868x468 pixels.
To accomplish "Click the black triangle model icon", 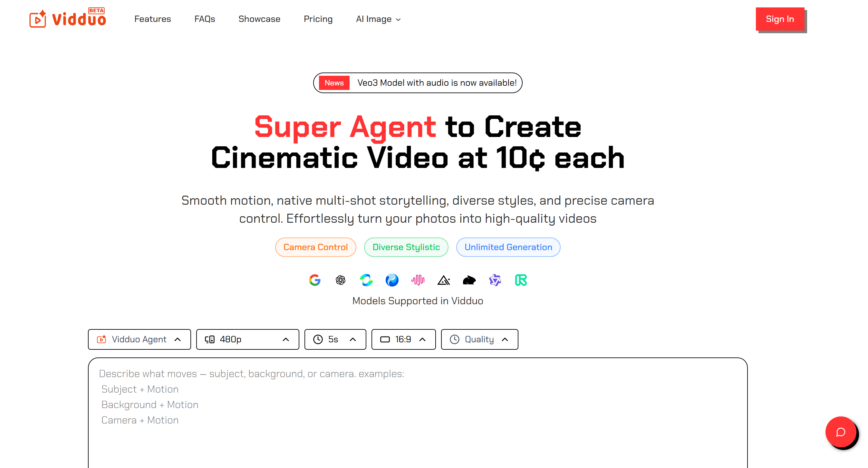I will tap(443, 280).
